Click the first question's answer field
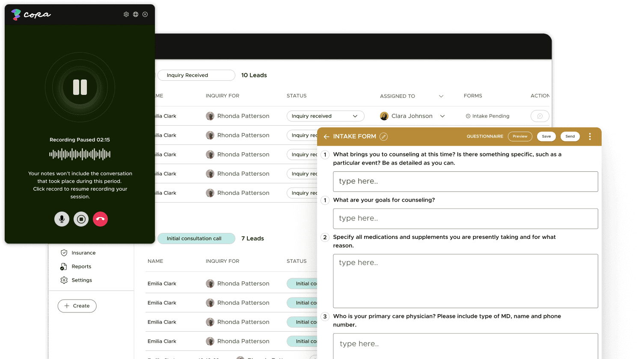644x359 pixels. (x=465, y=181)
